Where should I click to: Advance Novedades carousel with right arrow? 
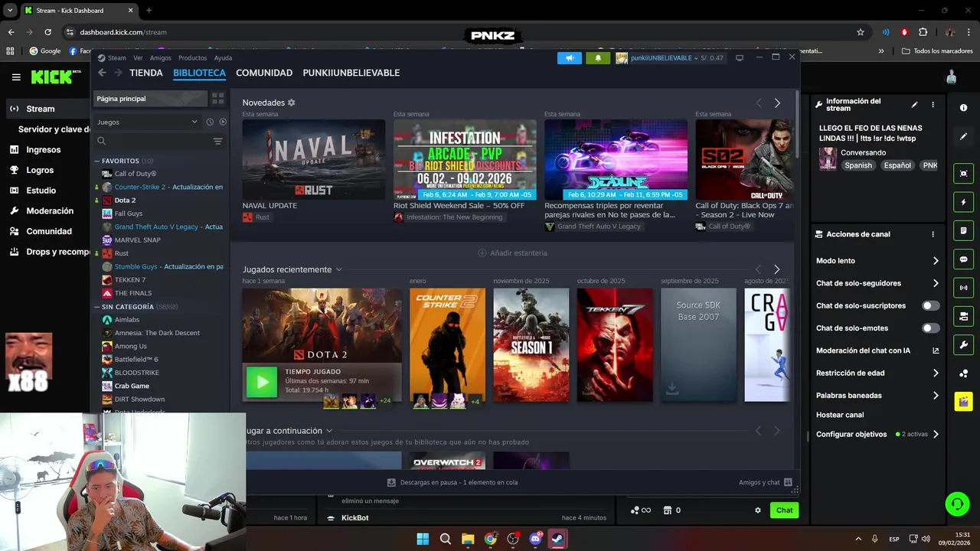(x=777, y=103)
